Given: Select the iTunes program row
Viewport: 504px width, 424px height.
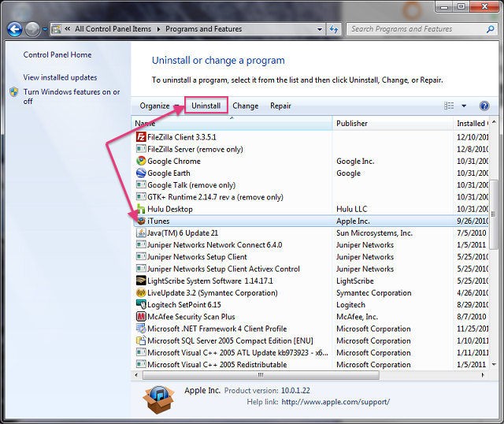Looking at the screenshot, I should click(310, 221).
